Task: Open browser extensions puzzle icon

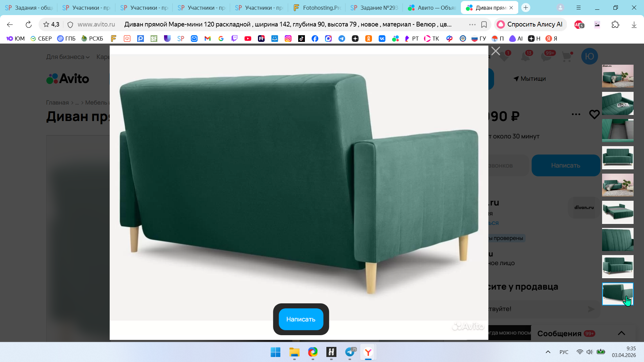Action: [x=615, y=24]
